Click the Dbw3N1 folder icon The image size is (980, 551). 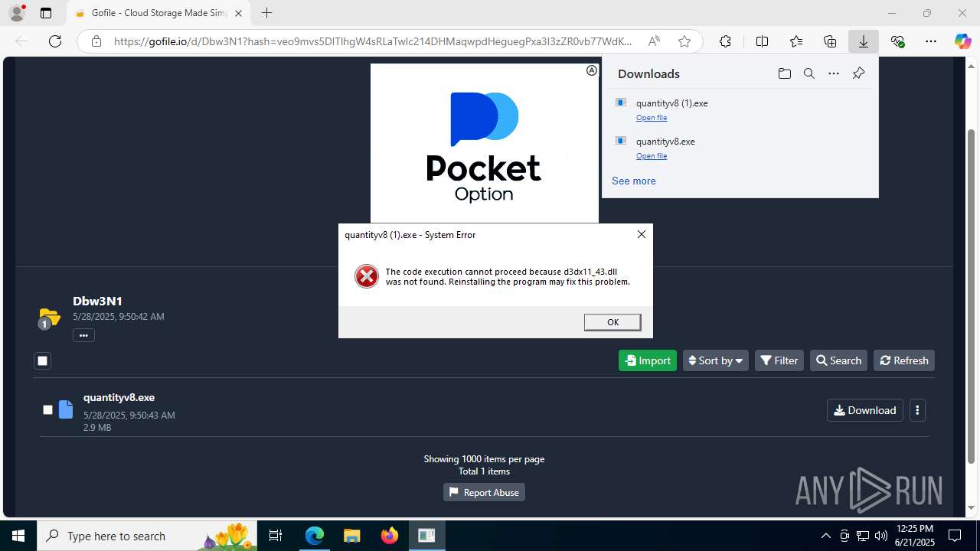(49, 317)
